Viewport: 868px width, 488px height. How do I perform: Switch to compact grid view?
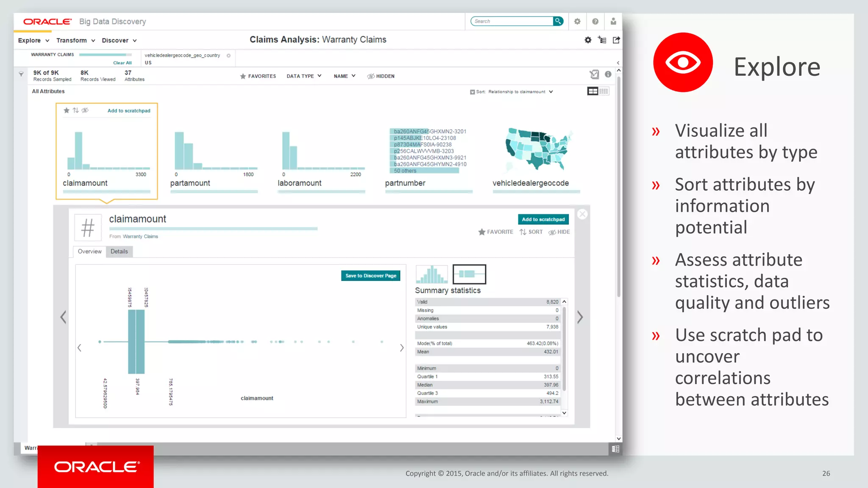click(x=604, y=91)
